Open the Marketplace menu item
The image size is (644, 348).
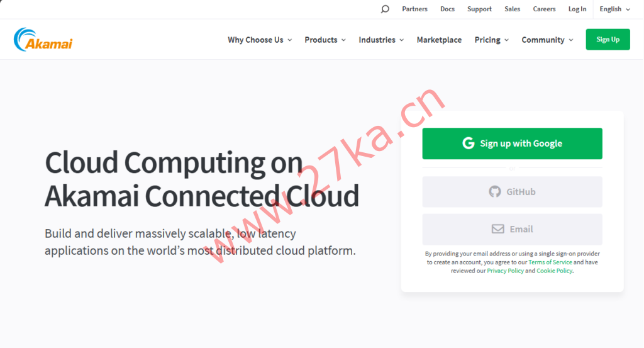coord(439,40)
